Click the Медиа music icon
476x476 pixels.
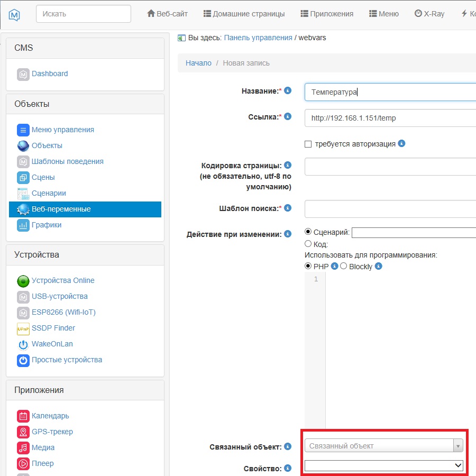[23, 448]
